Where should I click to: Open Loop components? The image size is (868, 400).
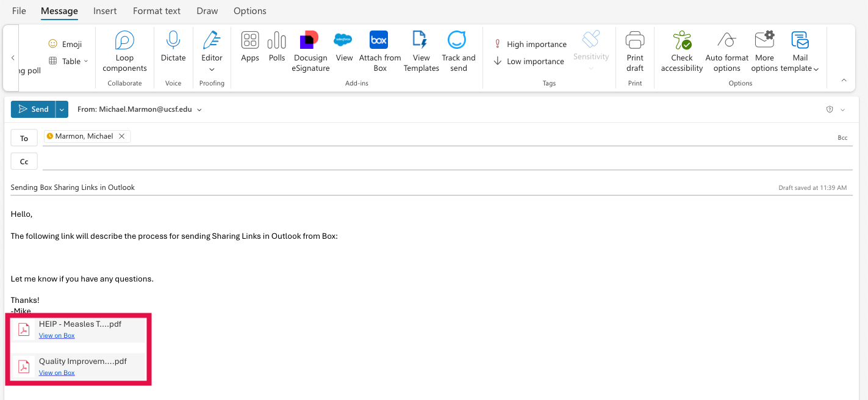(x=124, y=52)
